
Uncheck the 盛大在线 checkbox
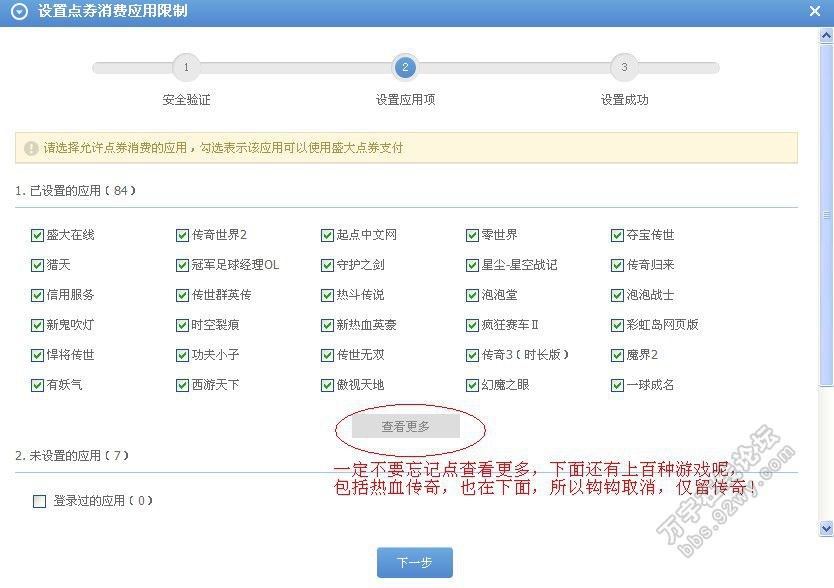tap(37, 235)
